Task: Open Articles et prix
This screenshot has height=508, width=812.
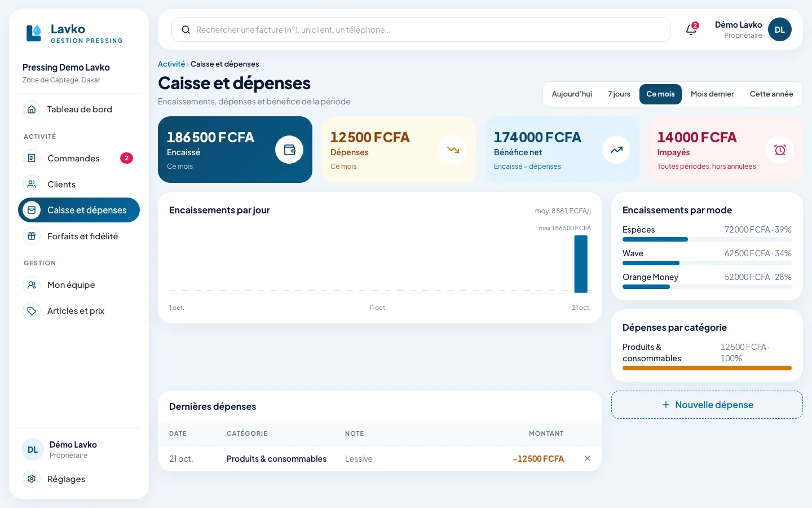Action: (79, 311)
